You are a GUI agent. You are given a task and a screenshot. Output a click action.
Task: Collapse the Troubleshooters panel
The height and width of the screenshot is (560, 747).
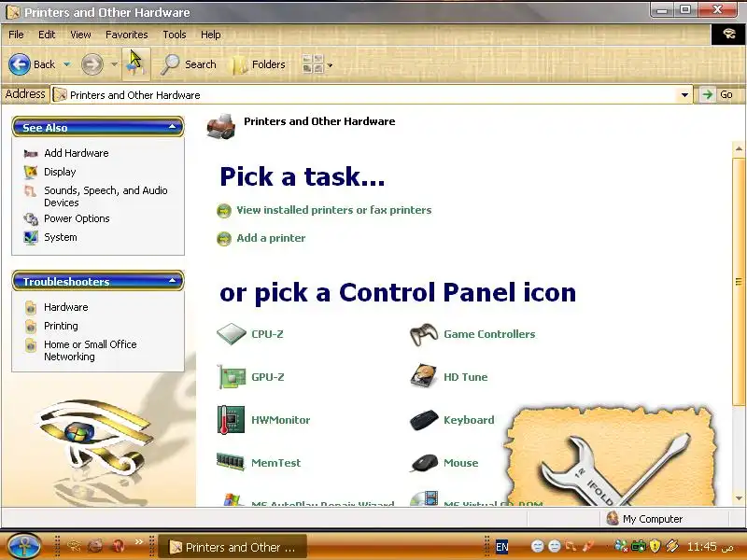pyautogui.click(x=173, y=281)
